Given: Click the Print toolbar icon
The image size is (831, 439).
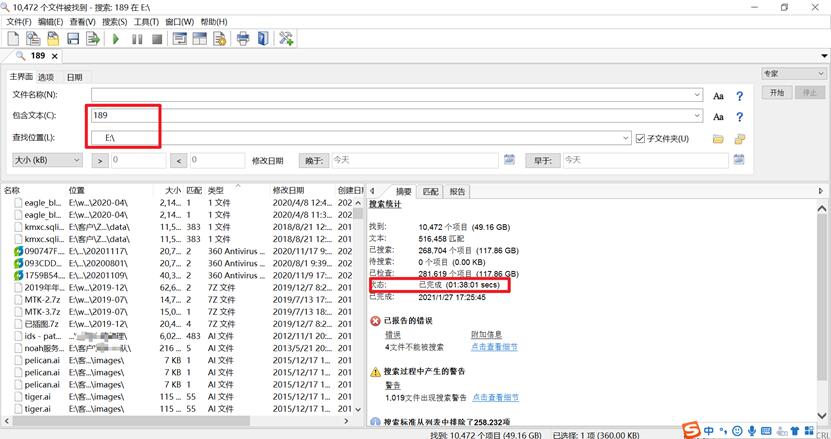Looking at the screenshot, I should (242, 38).
